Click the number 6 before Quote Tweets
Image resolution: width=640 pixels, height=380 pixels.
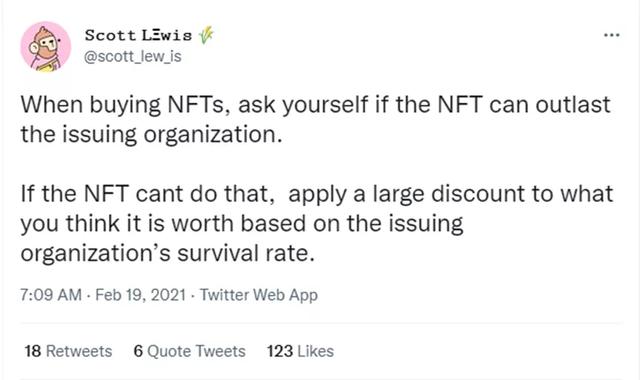tap(138, 351)
